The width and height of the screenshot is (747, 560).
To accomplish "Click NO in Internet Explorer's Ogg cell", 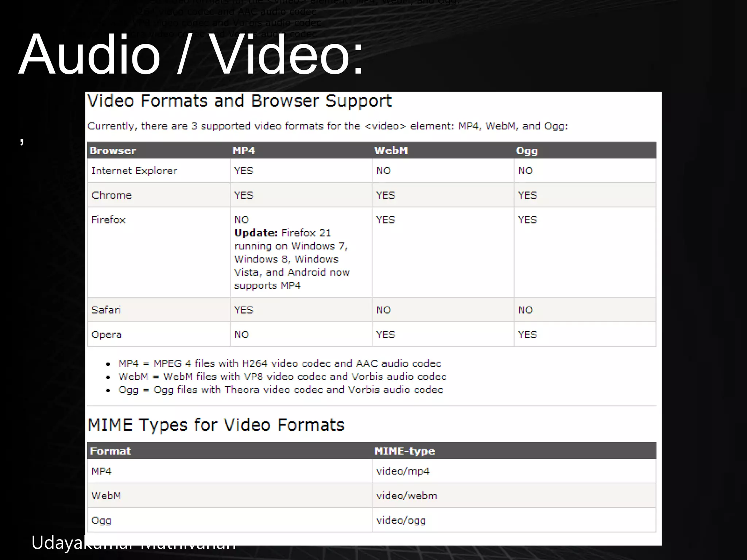I will coord(525,171).
